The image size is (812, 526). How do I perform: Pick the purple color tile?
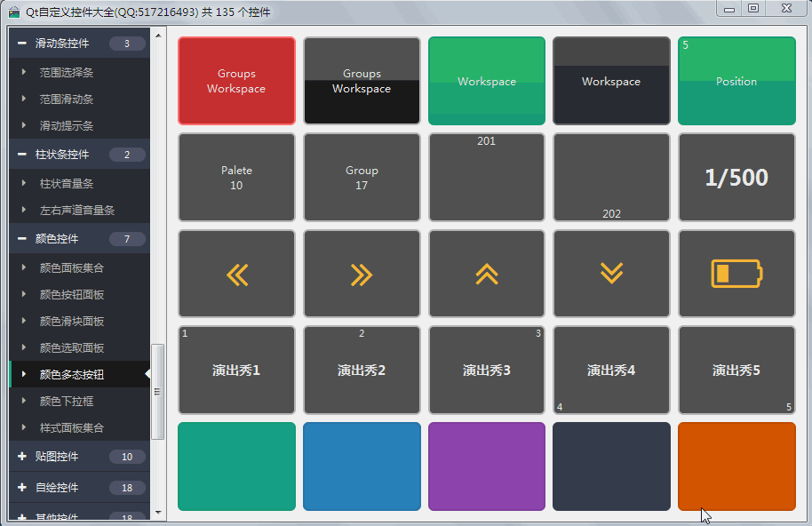[486, 466]
